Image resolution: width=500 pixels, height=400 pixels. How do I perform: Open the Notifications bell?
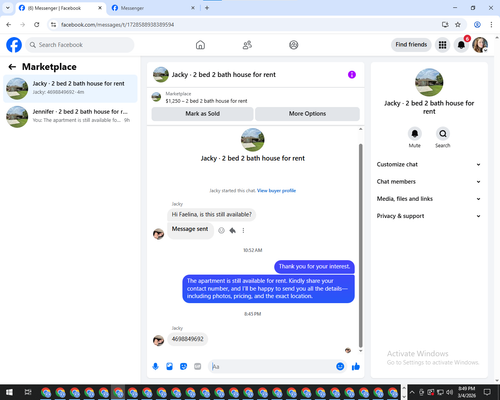coord(461,45)
